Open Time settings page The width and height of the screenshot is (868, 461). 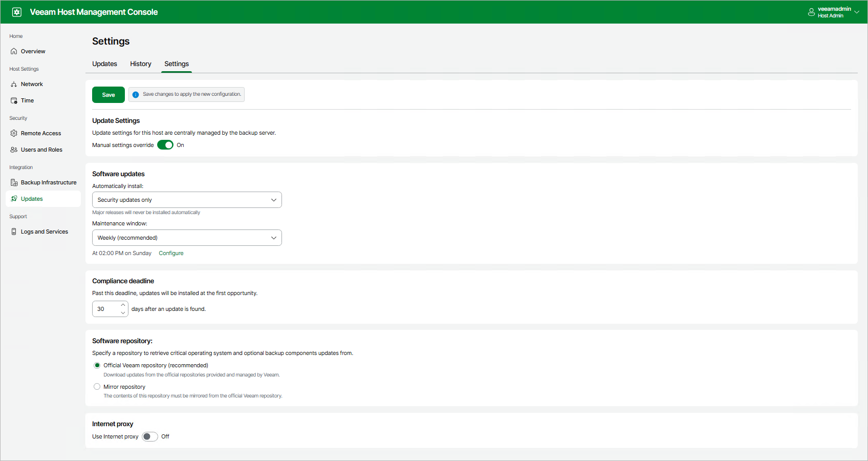click(x=43, y=100)
